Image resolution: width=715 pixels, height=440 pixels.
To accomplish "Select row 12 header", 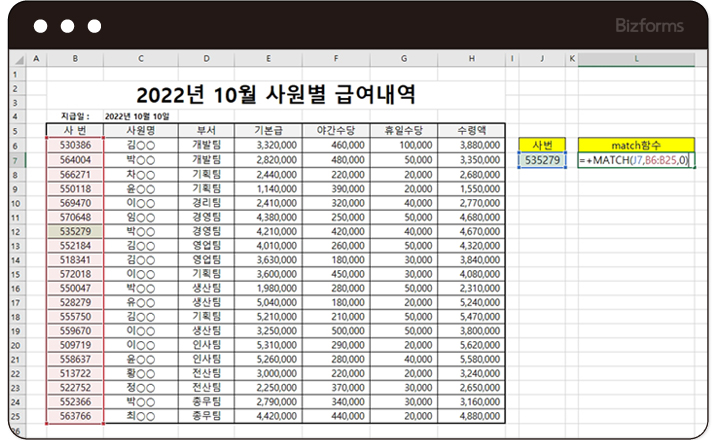I will [x=16, y=232].
